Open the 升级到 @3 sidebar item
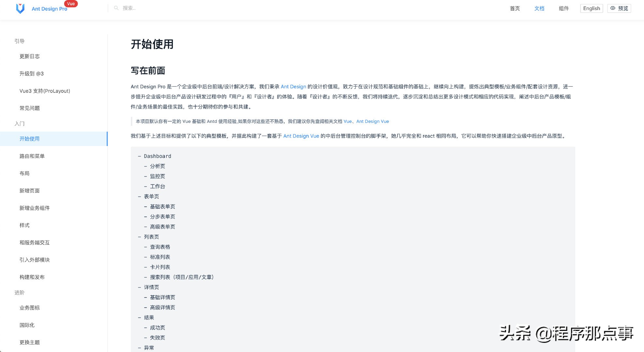644x352 pixels. point(32,74)
